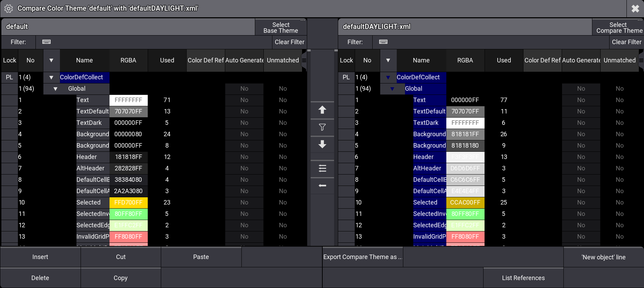Select yellow FFD700FF swatch for Selected
Screen dimensions: 644x288
(128, 202)
